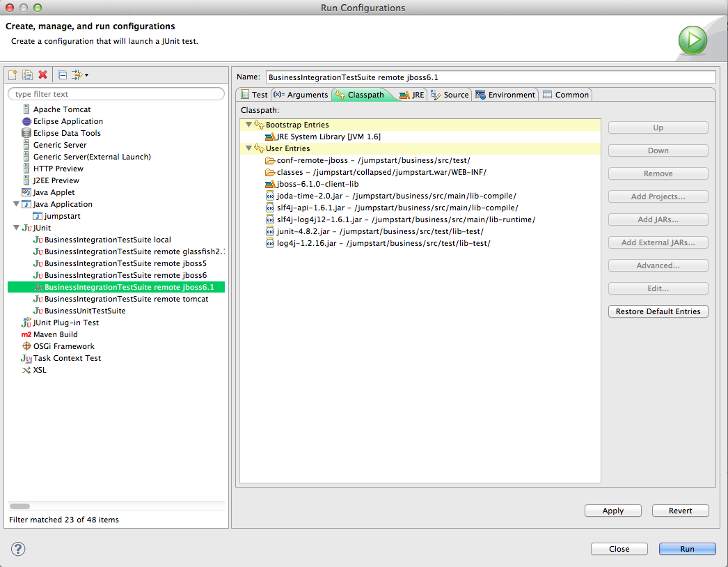Viewport: 728px width, 567px height.
Task: Click the Down button
Action: 658,150
